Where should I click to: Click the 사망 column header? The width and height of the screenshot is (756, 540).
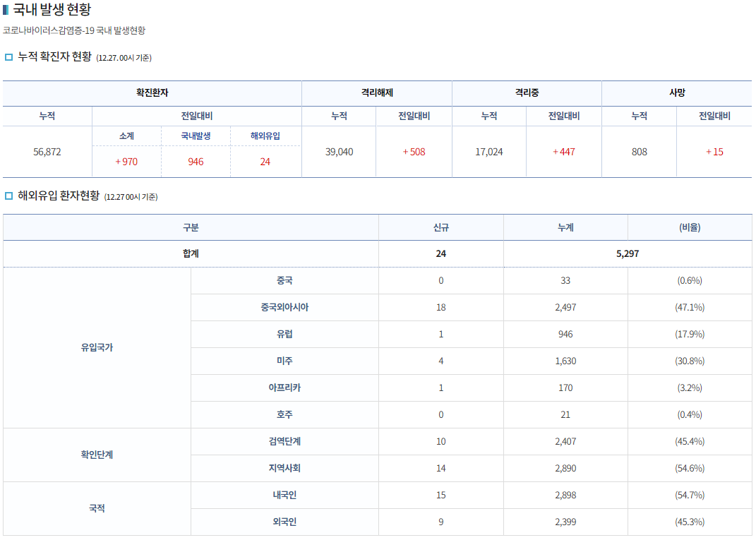point(677,92)
